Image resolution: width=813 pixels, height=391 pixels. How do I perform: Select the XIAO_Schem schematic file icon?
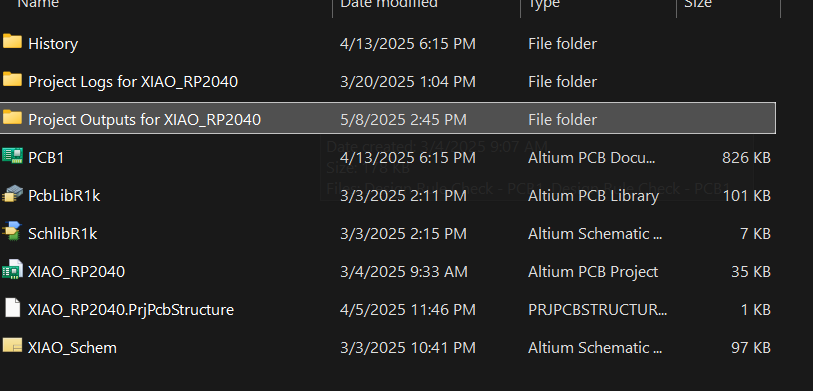click(x=12, y=346)
